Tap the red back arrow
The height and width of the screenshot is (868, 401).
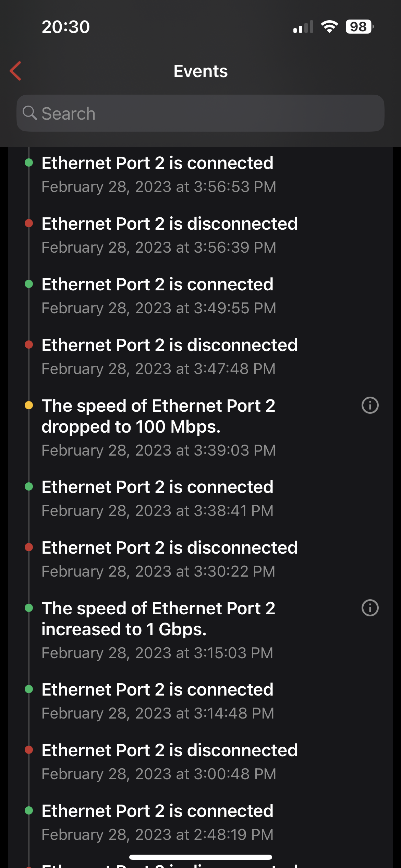(16, 71)
